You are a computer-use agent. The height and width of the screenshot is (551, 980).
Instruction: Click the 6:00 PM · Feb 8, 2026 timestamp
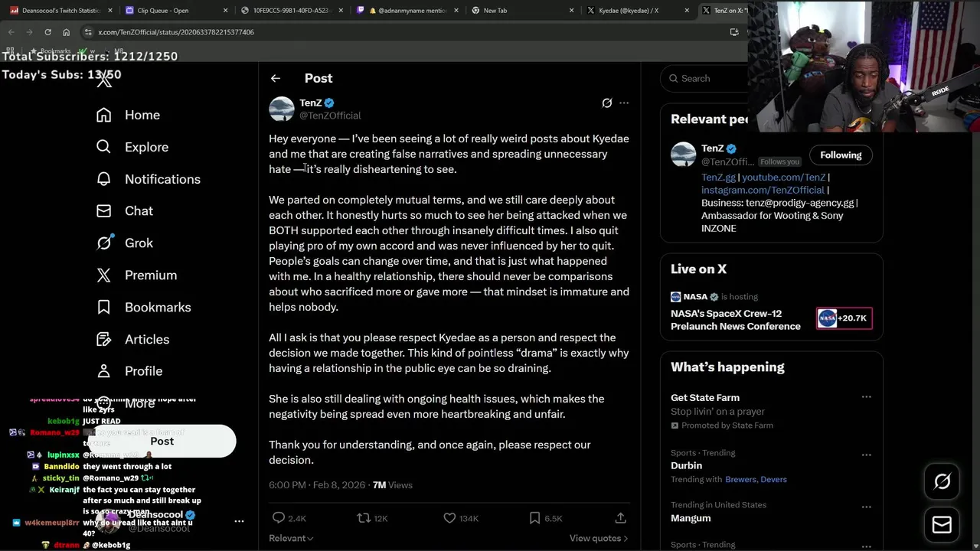(316, 485)
